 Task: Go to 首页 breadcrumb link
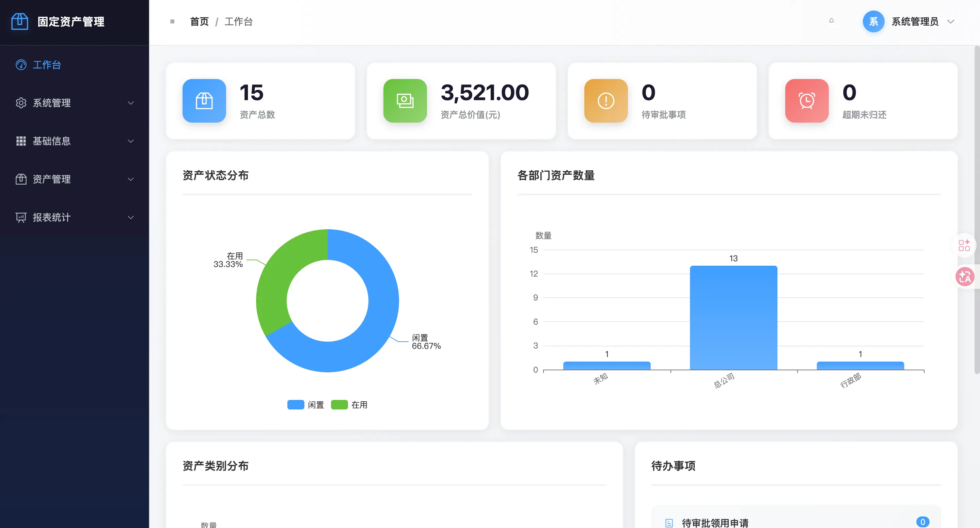199,22
